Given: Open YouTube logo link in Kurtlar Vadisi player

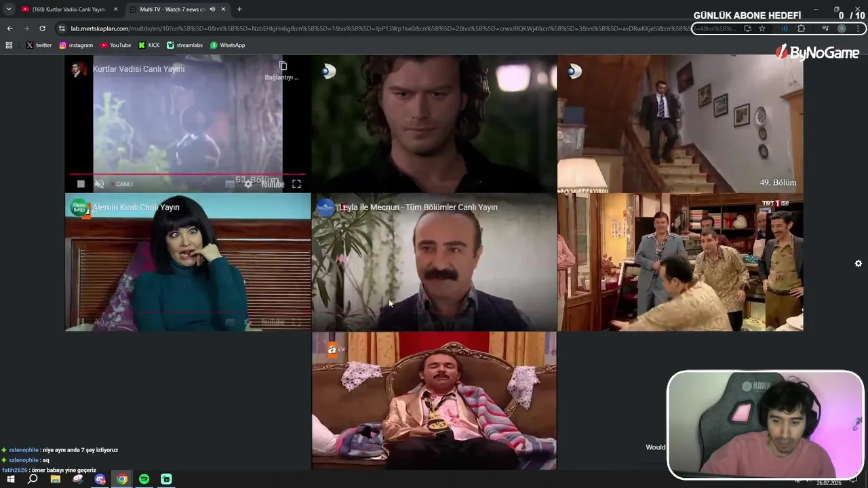Looking at the screenshot, I should pos(273,184).
